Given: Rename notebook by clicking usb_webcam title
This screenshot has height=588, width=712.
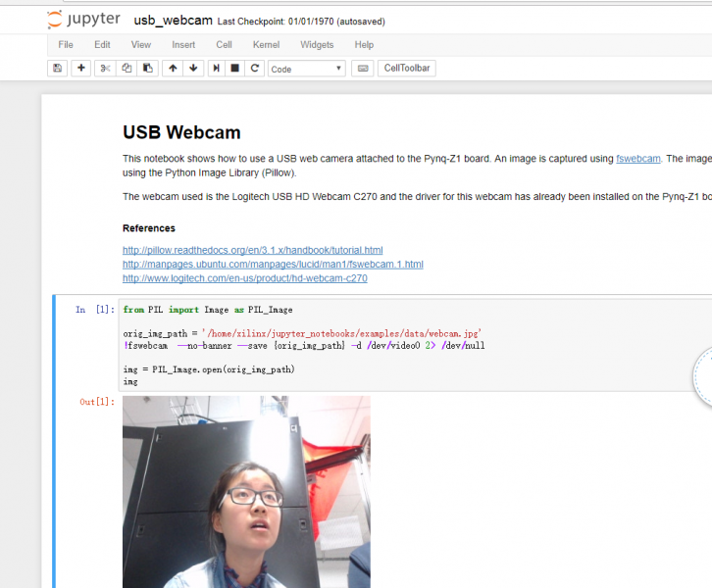Looking at the screenshot, I should [173, 21].
